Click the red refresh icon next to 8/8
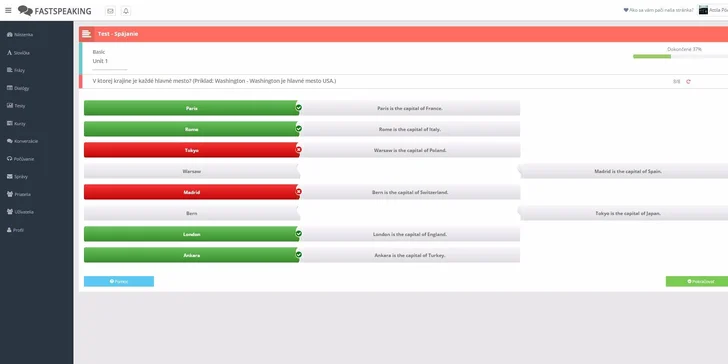Screen dimensions: 728x364 [688, 82]
